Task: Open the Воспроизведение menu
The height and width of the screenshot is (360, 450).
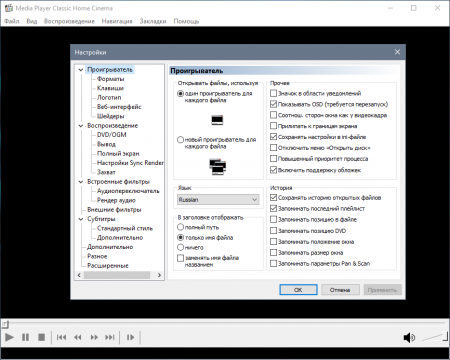Action: pyautogui.click(x=69, y=21)
